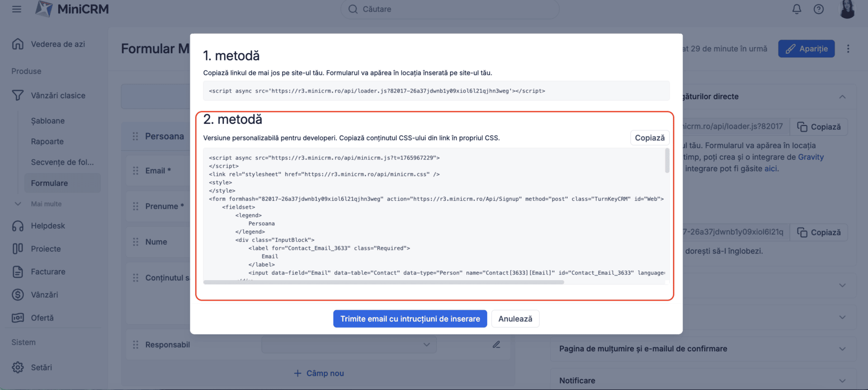
Task: Click the notifications bell icon
Action: click(x=797, y=9)
